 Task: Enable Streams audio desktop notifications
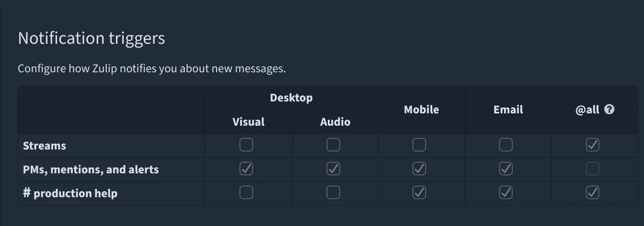333,145
